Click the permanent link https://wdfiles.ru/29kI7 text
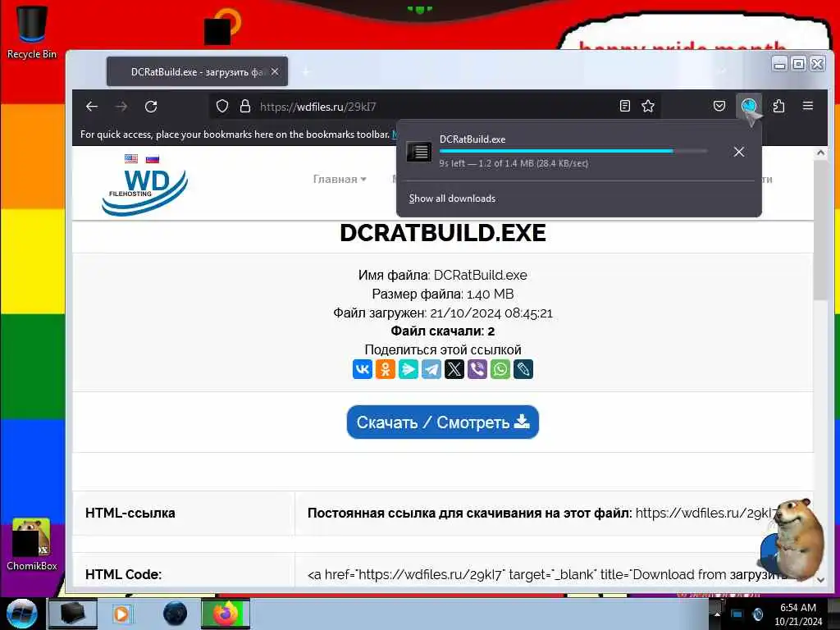Viewport: 840px width, 630px height. (x=705, y=514)
